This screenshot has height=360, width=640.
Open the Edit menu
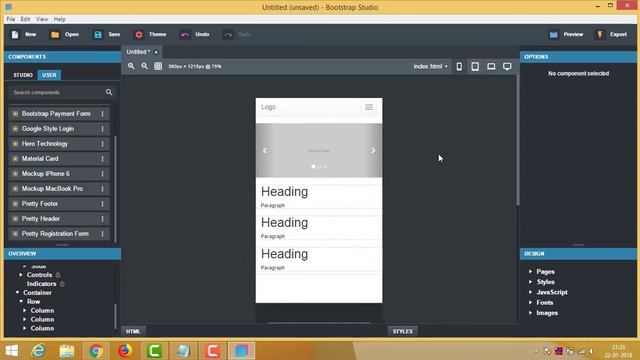click(x=25, y=19)
